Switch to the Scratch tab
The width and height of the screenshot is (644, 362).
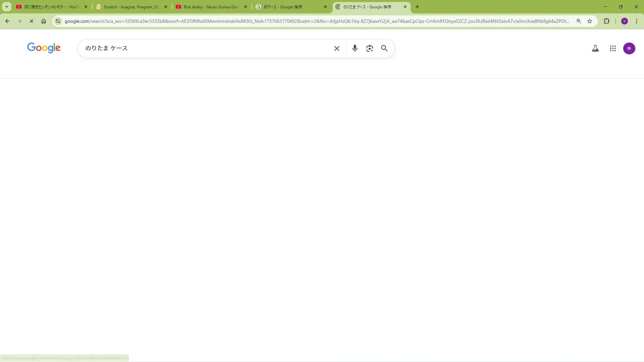(131, 7)
